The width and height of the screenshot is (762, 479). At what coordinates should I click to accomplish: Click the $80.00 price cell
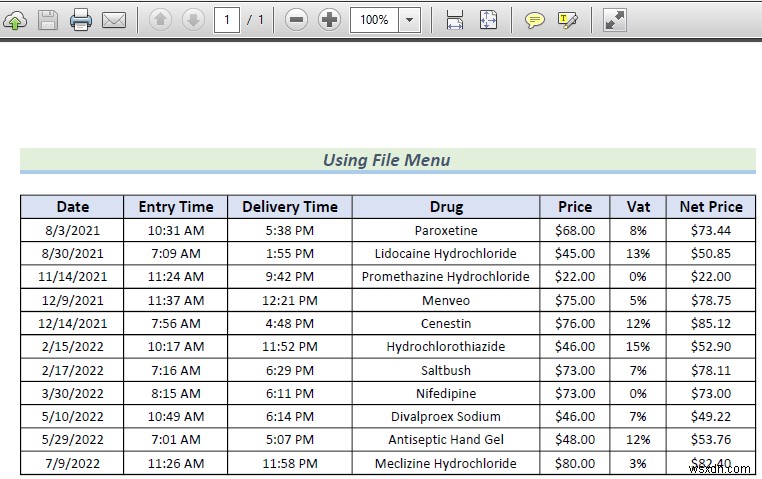pyautogui.click(x=575, y=463)
